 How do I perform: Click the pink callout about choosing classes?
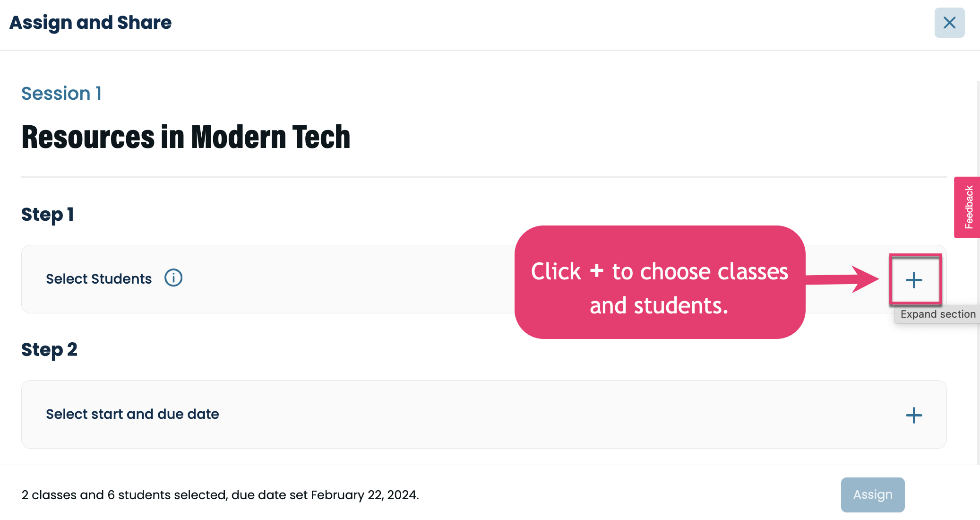pyautogui.click(x=660, y=282)
